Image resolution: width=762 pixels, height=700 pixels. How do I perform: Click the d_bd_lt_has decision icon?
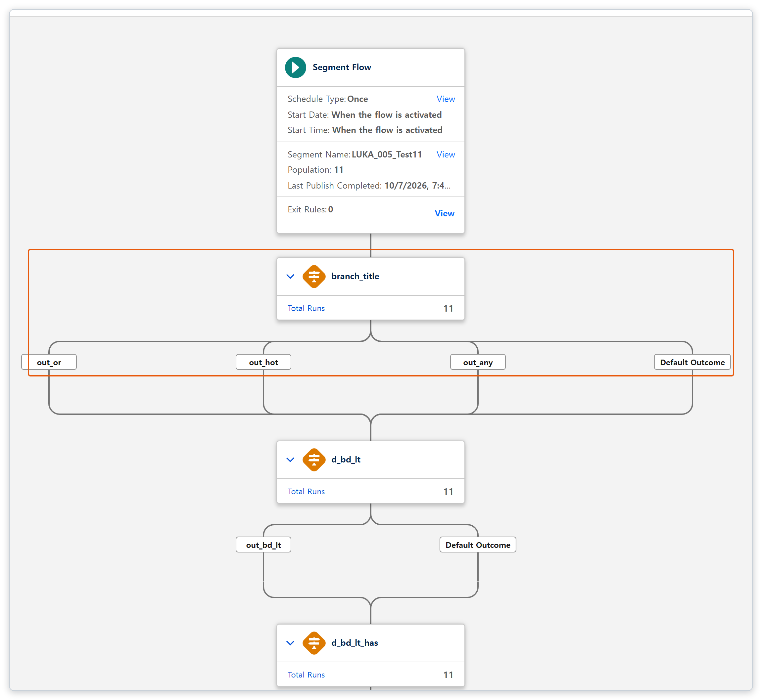[314, 643]
